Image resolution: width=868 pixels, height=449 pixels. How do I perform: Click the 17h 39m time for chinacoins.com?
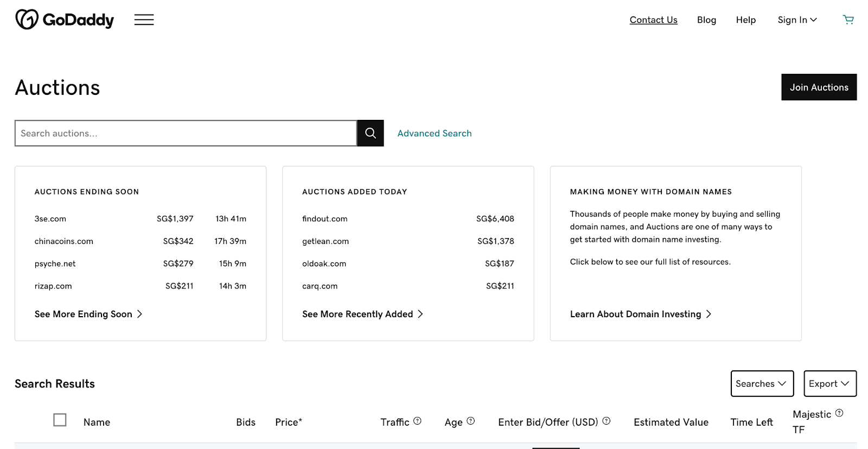click(230, 241)
